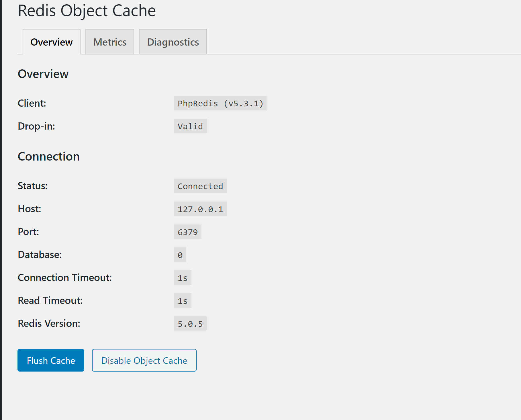The height and width of the screenshot is (420, 521).
Task: Click the PhpRedis (v5.3.1) client value
Action: point(220,103)
